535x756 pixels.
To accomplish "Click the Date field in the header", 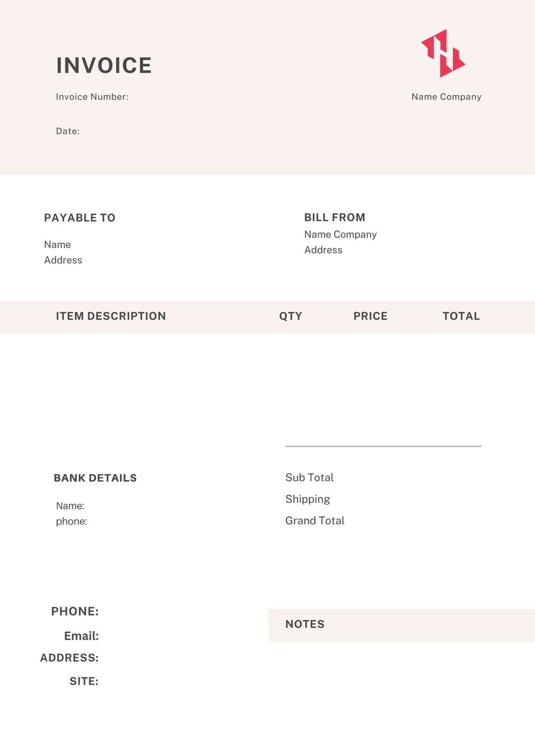I will tap(68, 131).
